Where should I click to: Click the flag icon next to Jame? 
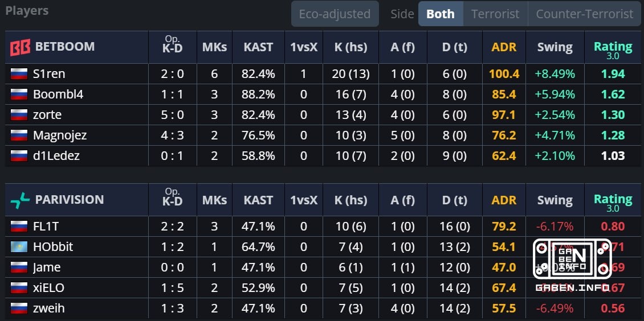[19, 267]
